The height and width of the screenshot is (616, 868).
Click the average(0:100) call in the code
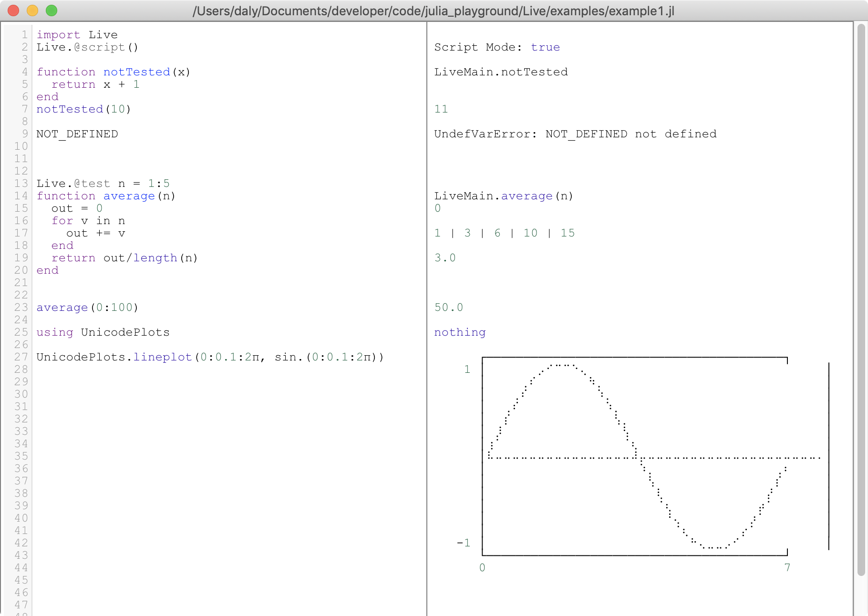87,308
